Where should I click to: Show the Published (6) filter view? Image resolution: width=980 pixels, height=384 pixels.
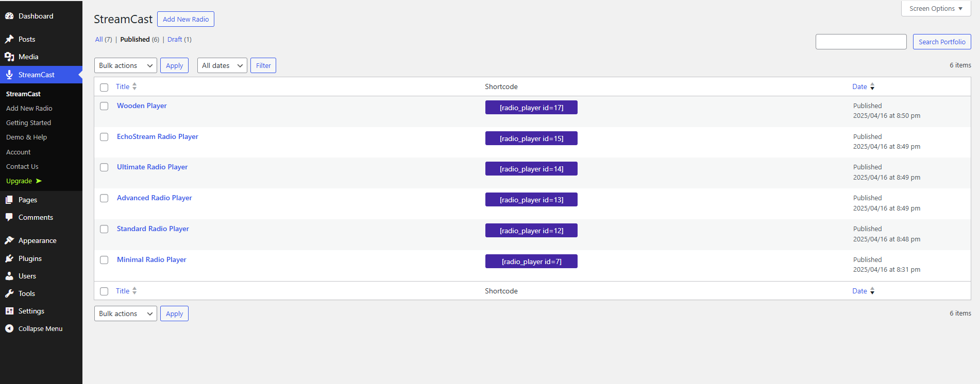point(140,39)
